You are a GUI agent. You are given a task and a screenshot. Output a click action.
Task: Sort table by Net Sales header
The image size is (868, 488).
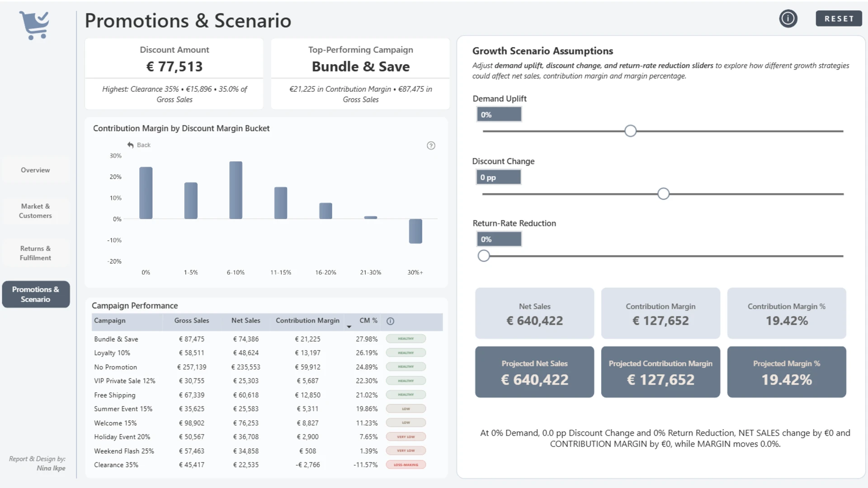(246, 320)
